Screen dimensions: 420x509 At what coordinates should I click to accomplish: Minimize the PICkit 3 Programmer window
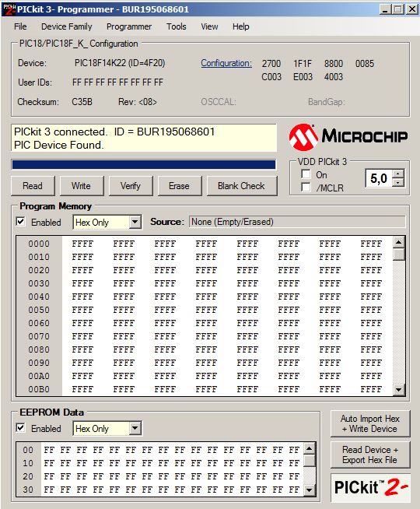(385, 9)
